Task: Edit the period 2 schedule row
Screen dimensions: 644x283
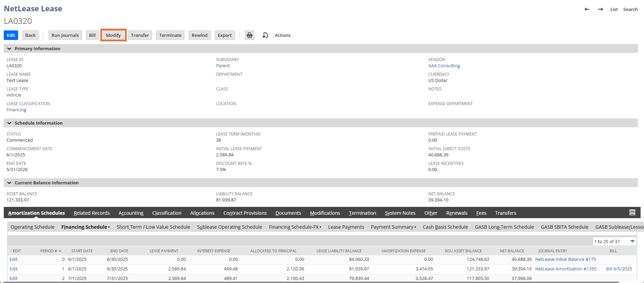Action: click(x=13, y=278)
